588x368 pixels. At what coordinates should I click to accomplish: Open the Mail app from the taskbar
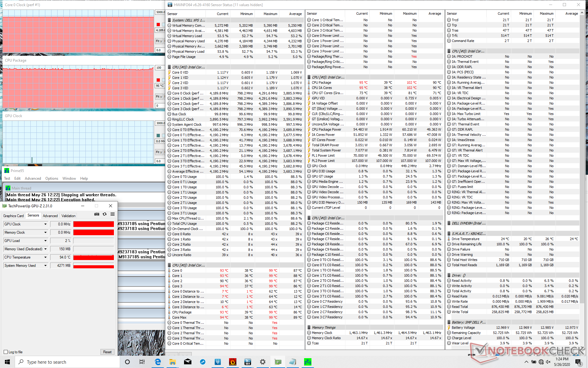187,362
